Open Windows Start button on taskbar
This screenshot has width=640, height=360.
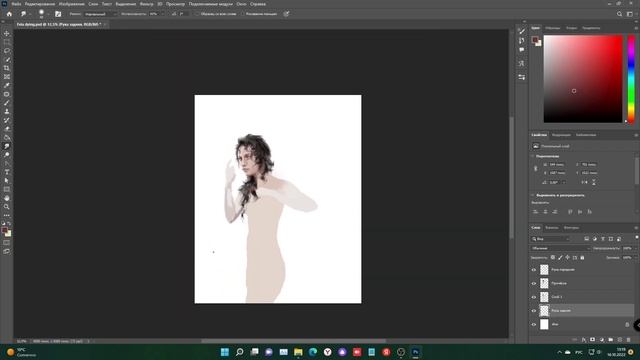point(224,352)
